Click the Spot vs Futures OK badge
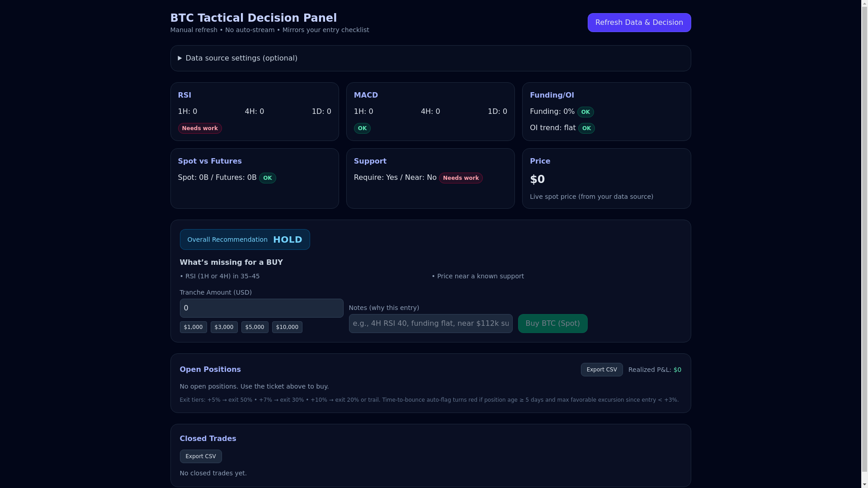The height and width of the screenshot is (488, 868). (267, 178)
